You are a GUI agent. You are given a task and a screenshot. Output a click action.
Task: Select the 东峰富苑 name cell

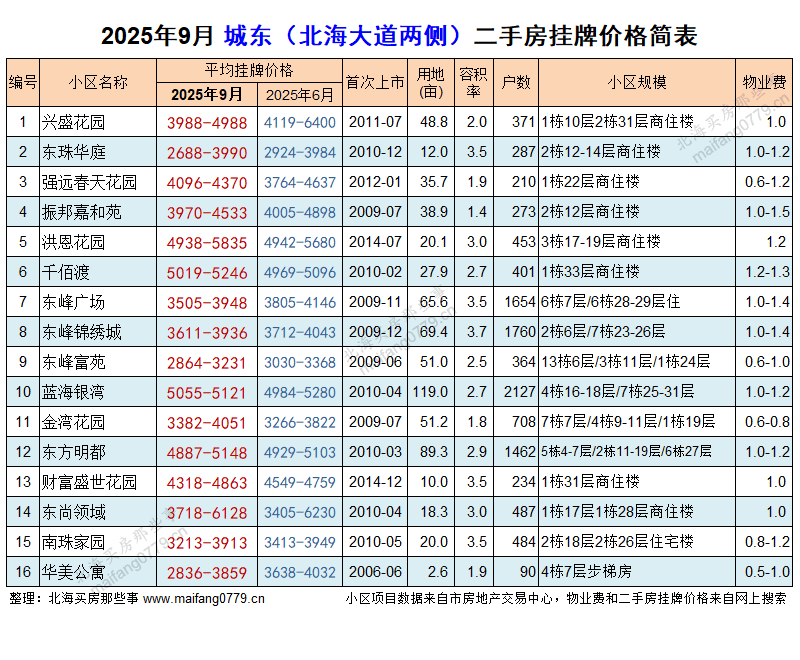pos(98,362)
